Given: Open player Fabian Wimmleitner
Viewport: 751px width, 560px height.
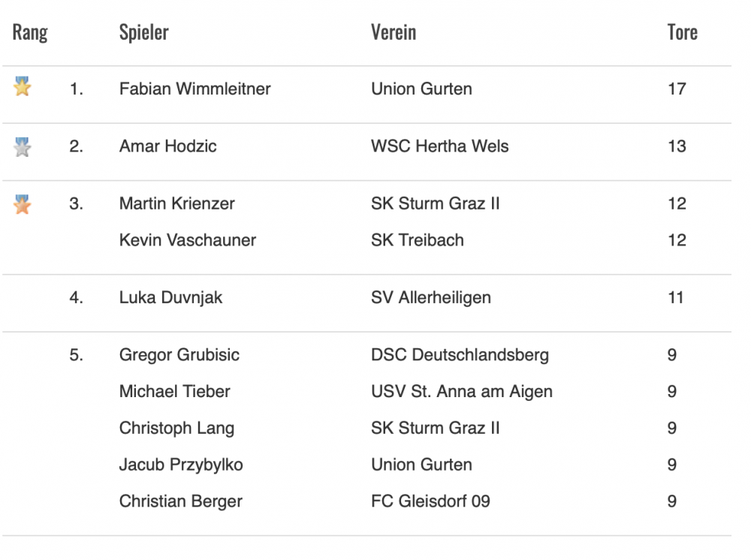Looking at the screenshot, I should (x=195, y=89).
